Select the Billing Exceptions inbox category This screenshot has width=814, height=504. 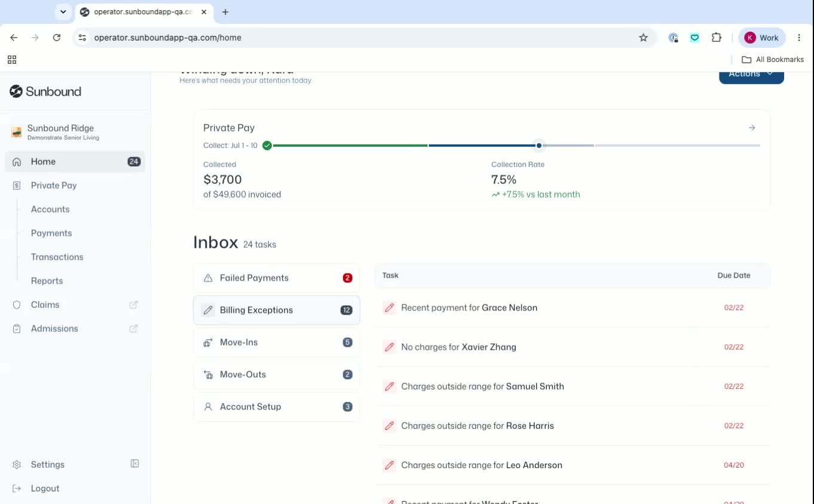tap(277, 310)
